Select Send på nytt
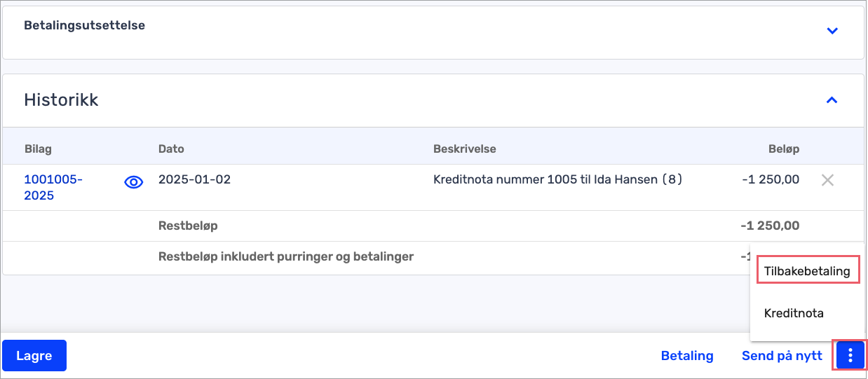 click(782, 356)
